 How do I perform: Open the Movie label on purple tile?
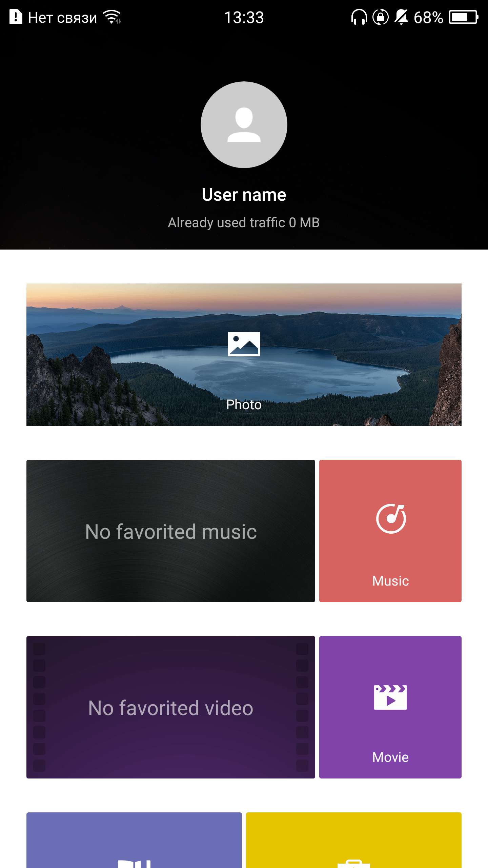390,757
